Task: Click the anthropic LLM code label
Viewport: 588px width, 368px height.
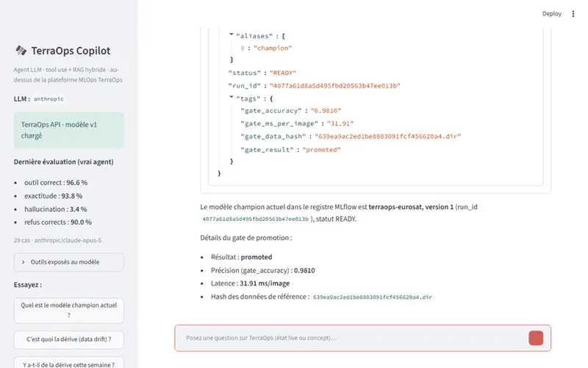Action: [49, 99]
